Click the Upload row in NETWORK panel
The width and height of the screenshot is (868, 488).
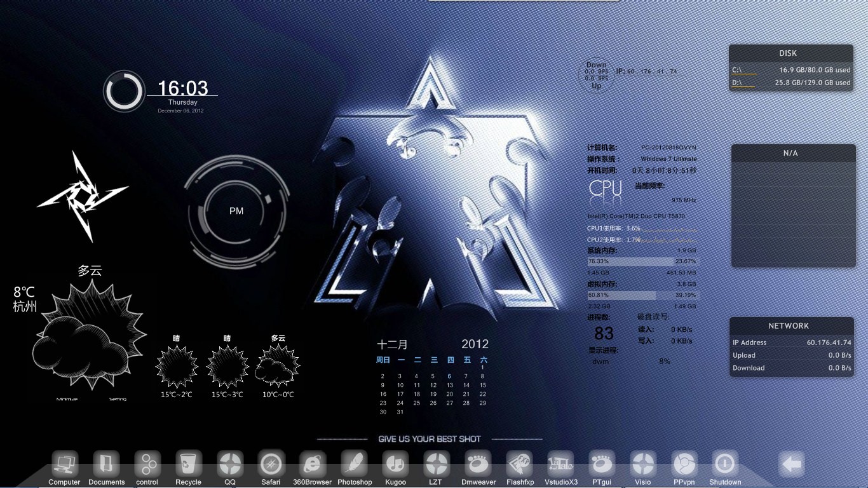pyautogui.click(x=792, y=355)
